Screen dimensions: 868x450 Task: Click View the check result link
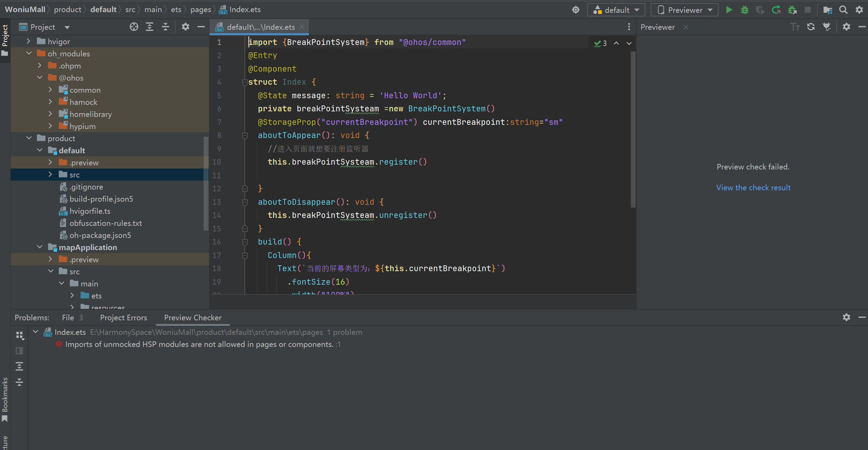pos(753,187)
